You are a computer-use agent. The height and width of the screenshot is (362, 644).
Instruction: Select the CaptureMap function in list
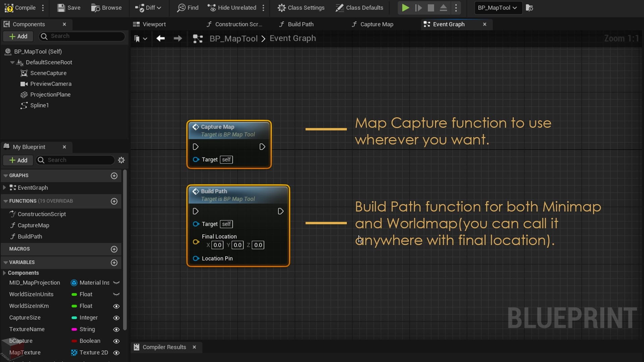click(33, 225)
